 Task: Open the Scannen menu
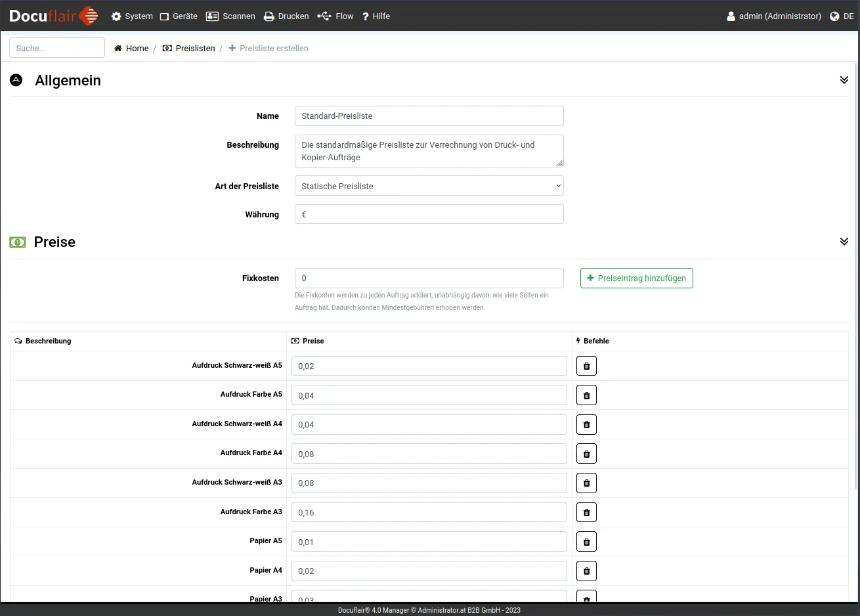[230, 16]
